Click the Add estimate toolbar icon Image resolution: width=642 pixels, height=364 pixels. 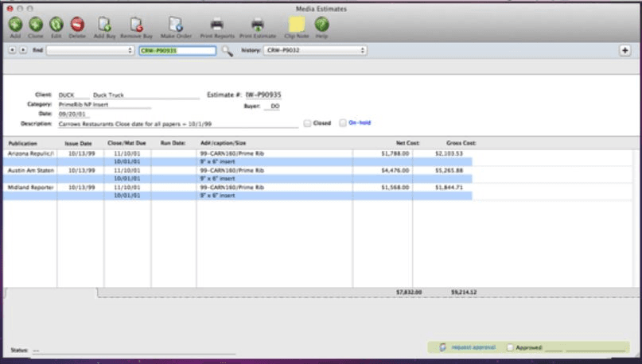point(15,25)
